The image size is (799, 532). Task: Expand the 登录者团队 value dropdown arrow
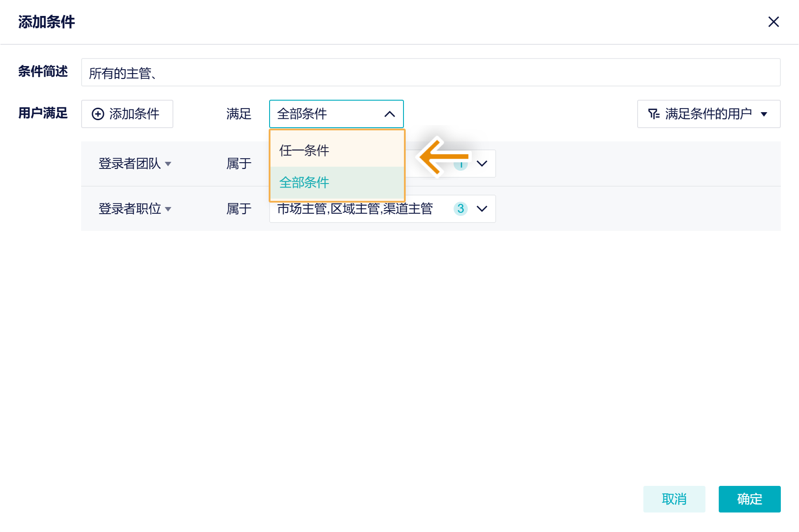click(482, 164)
